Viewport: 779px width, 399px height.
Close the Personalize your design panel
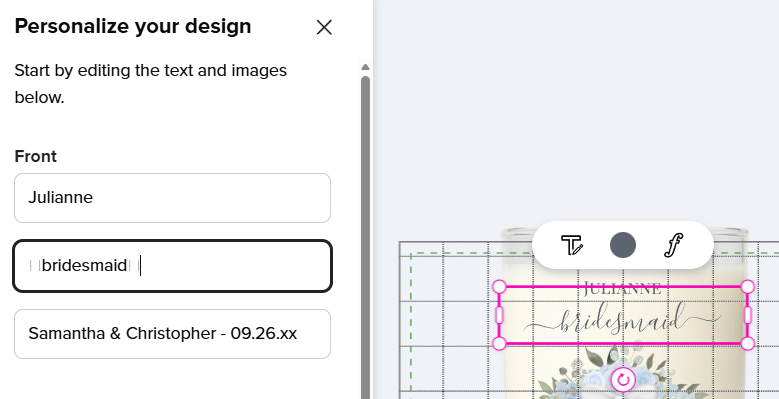tap(324, 27)
